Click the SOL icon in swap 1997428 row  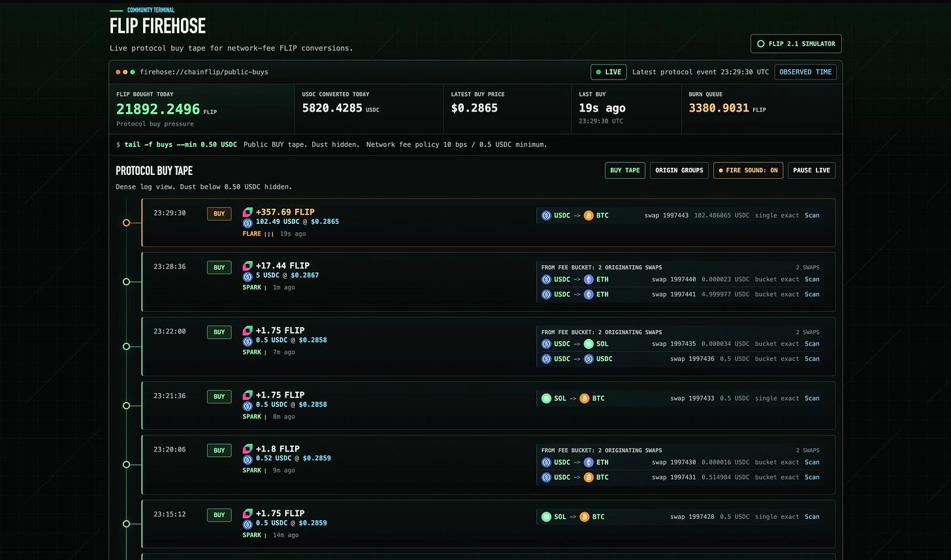coord(547,517)
